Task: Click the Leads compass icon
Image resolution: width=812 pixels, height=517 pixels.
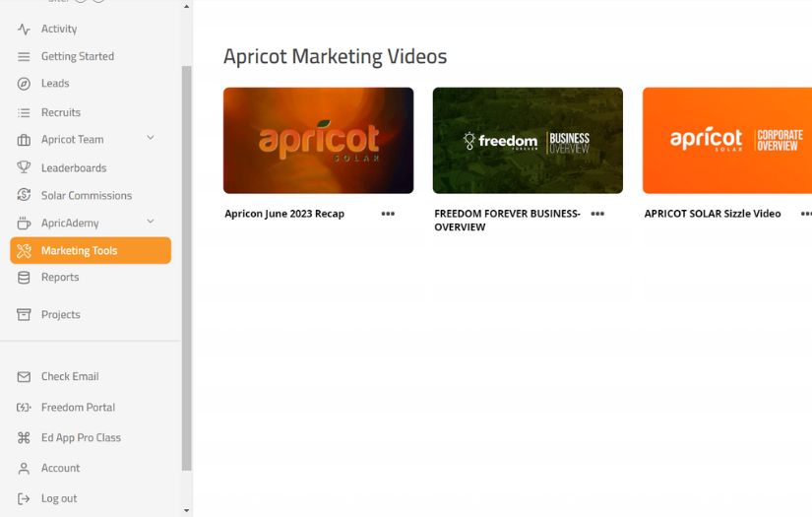Action: [x=24, y=84]
